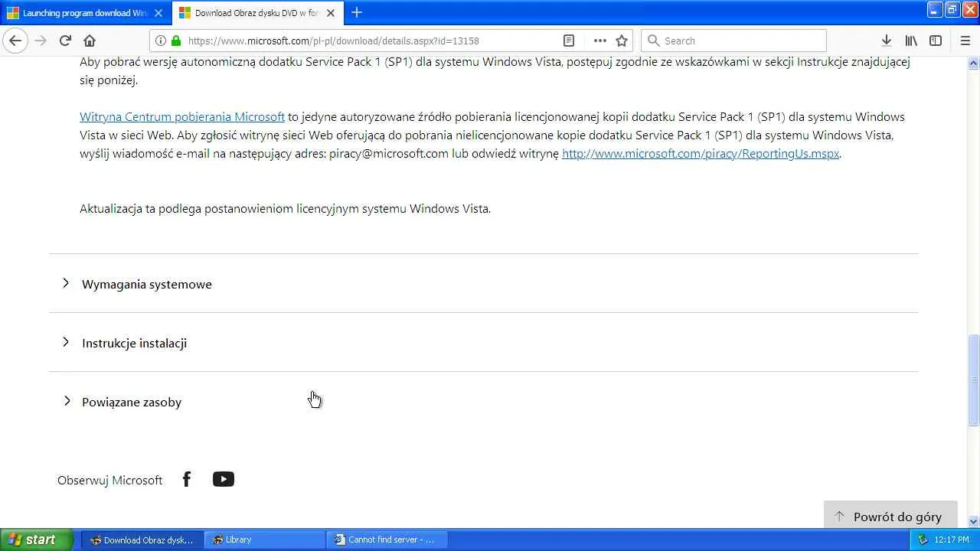
Task: Visit Microsoft's YouTube channel icon
Action: click(x=224, y=479)
